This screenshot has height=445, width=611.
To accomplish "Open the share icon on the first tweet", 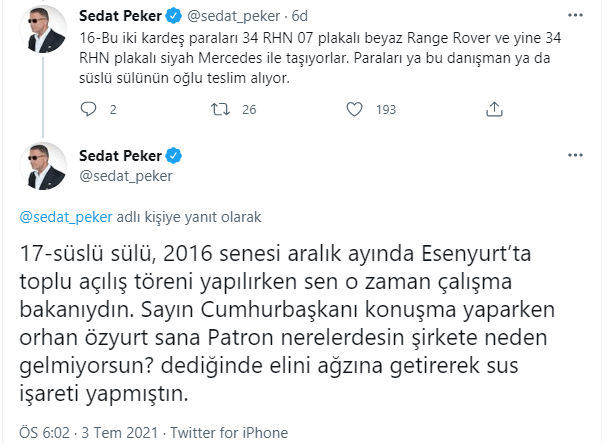I will [489, 110].
